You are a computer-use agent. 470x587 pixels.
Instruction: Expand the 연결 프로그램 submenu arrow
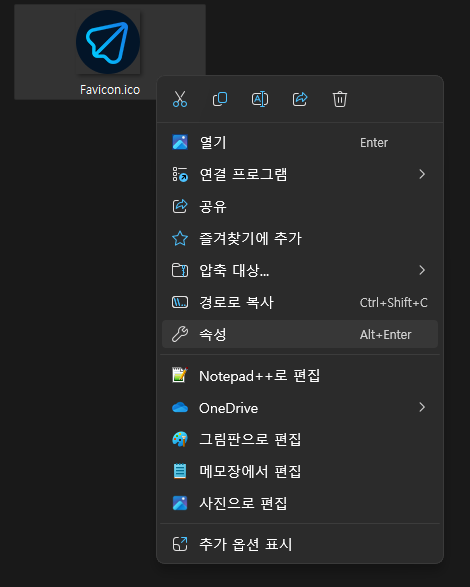click(422, 174)
